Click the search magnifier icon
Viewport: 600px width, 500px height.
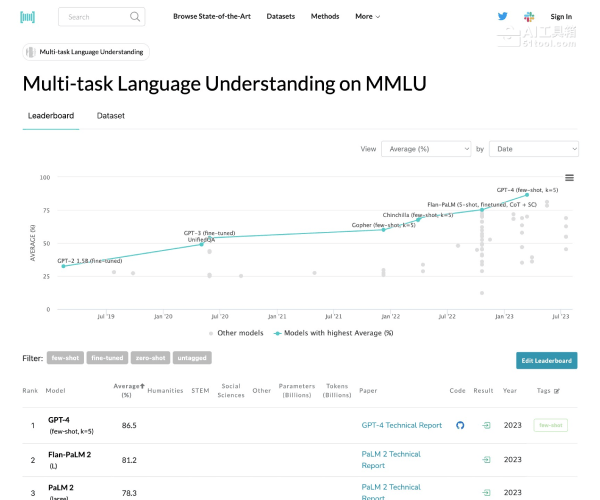click(135, 17)
